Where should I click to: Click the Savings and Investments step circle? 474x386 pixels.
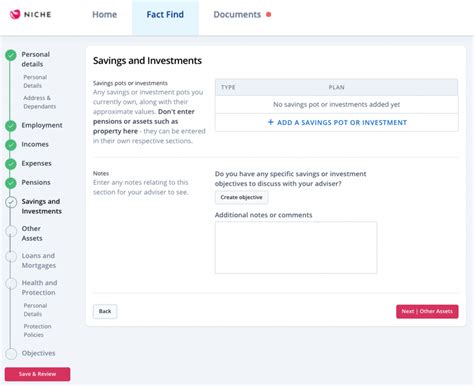(11, 202)
